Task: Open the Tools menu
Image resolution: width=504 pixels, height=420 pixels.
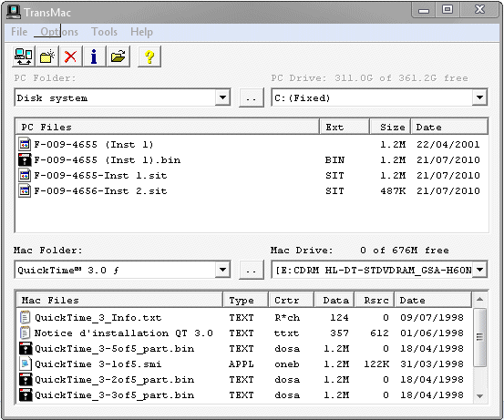Action: (x=104, y=32)
